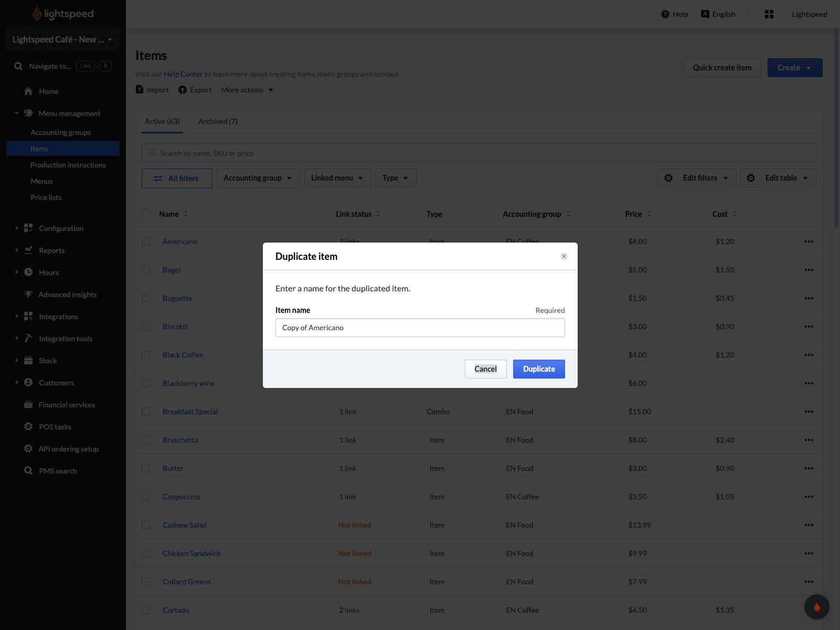Expand the Configuration sidebar section
Viewport: 840px width, 630px height.
point(17,228)
